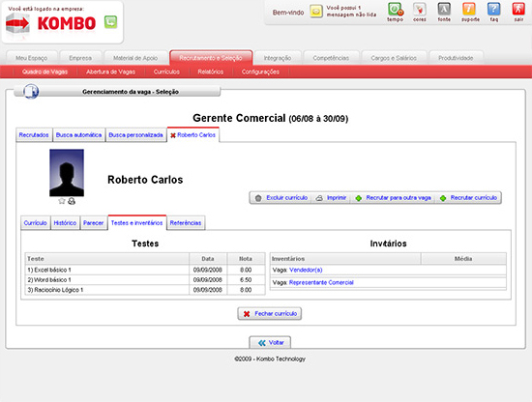The image size is (532, 402).
Task: Open the Vendedor(a) inventory link
Action: click(306, 271)
